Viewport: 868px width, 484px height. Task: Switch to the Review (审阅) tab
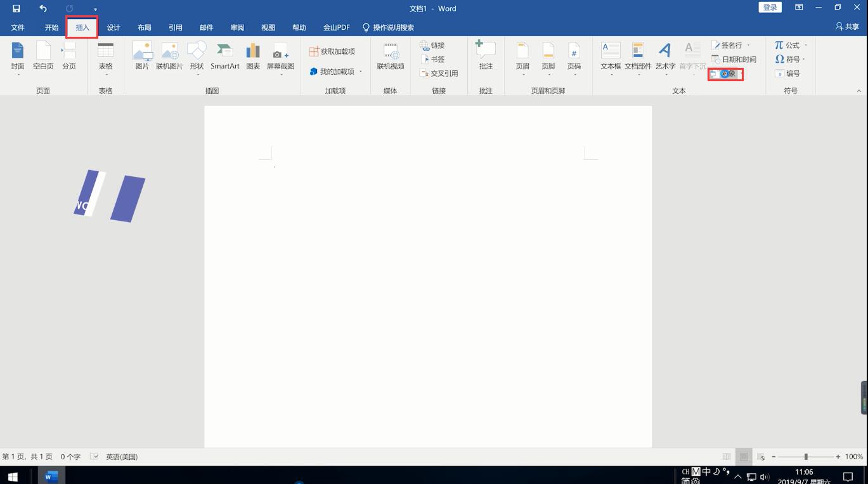click(x=237, y=27)
